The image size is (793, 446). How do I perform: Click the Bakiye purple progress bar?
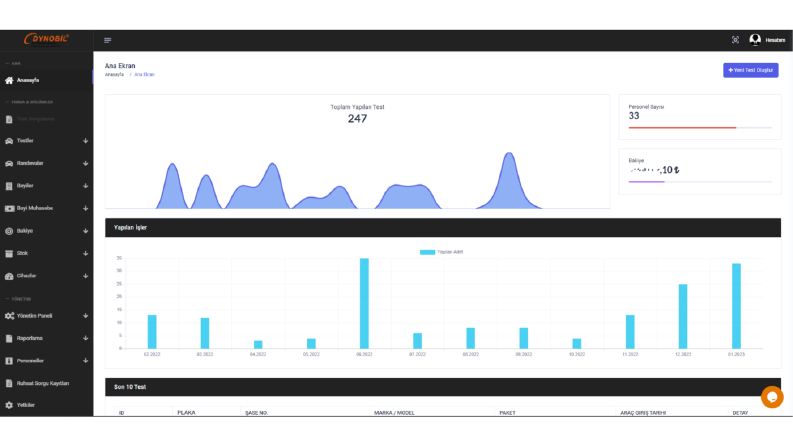(646, 182)
